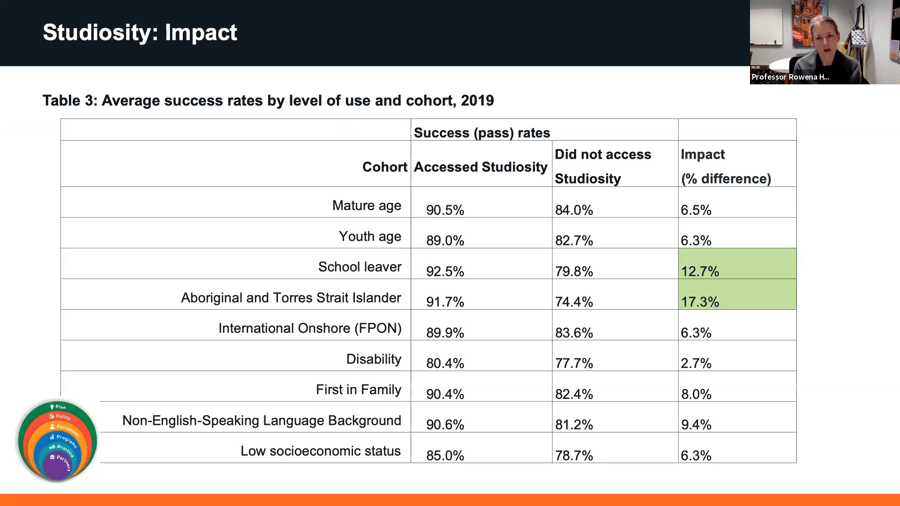Click the green 17.3% impact cell
The width and height of the screenshot is (900, 506).
(737, 295)
